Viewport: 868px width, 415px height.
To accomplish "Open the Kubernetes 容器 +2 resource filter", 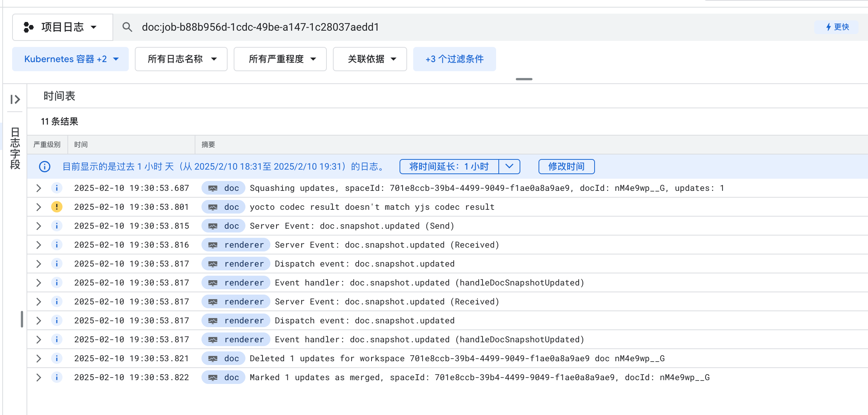I will pyautogui.click(x=70, y=59).
